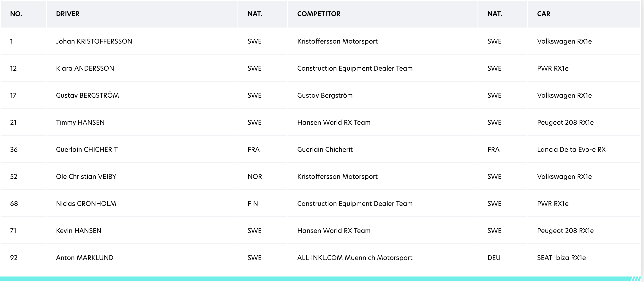Click PWR RX1e in Klara ANDERSSON row

tap(553, 68)
